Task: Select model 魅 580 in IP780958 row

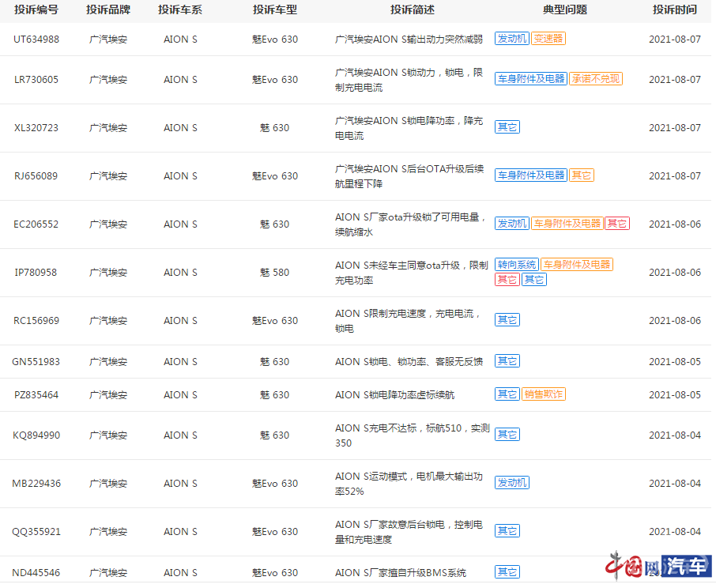Action: (274, 273)
